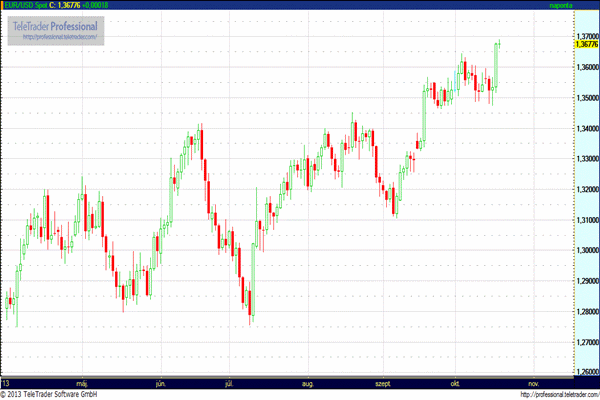Click the URL under the TeleTrader Professional logo
This screenshot has height=400, width=600.
pyautogui.click(x=62, y=37)
